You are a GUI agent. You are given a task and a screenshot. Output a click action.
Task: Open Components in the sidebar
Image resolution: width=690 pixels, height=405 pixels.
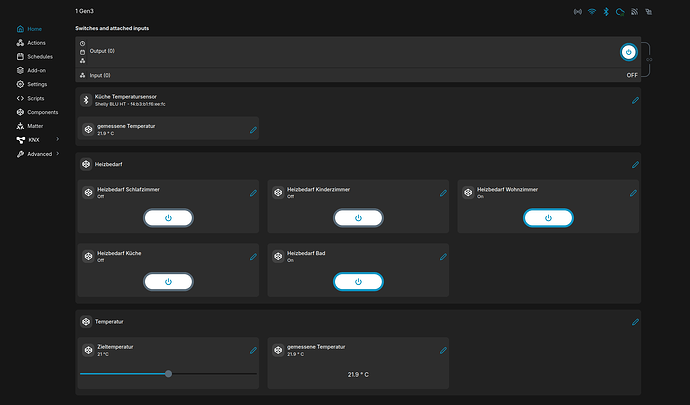point(37,112)
